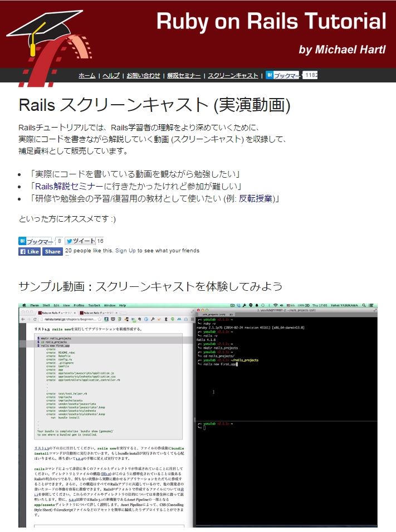The height and width of the screenshot is (532, 396).
Task: Open the ヘルプ navigation link
Action: coord(111,75)
